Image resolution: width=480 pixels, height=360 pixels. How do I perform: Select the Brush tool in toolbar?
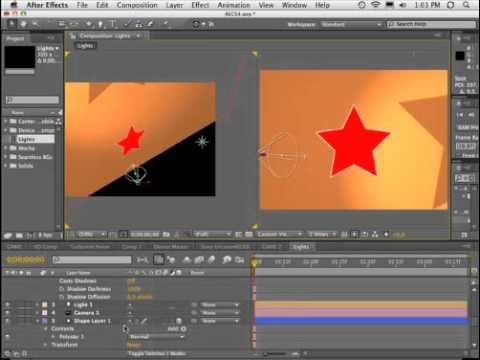pyautogui.click(x=127, y=24)
